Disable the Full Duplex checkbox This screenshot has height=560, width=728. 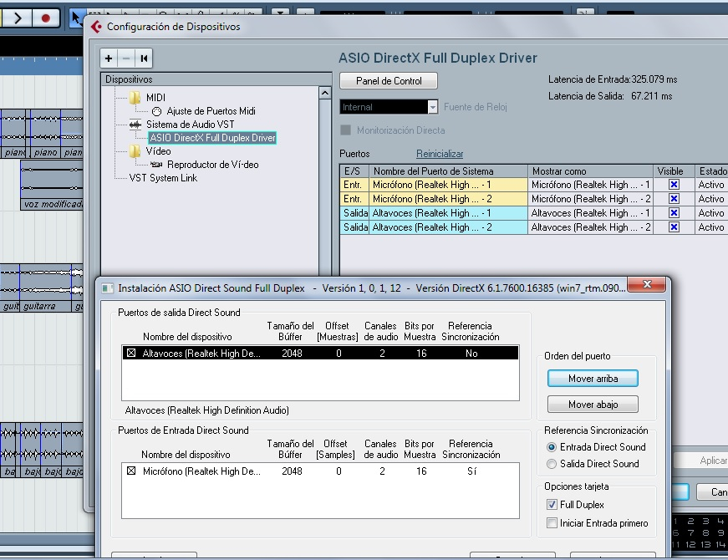[552, 505]
